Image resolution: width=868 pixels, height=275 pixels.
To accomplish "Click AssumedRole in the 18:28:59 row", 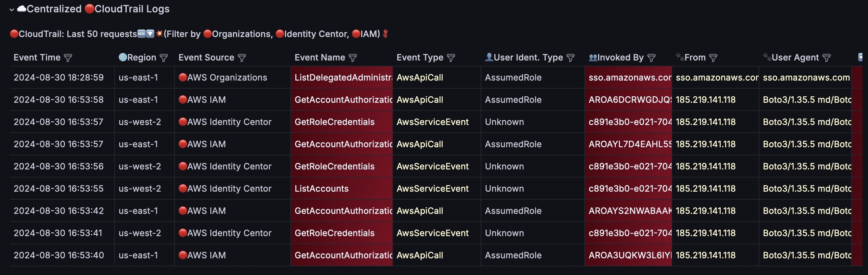I will (x=533, y=77).
